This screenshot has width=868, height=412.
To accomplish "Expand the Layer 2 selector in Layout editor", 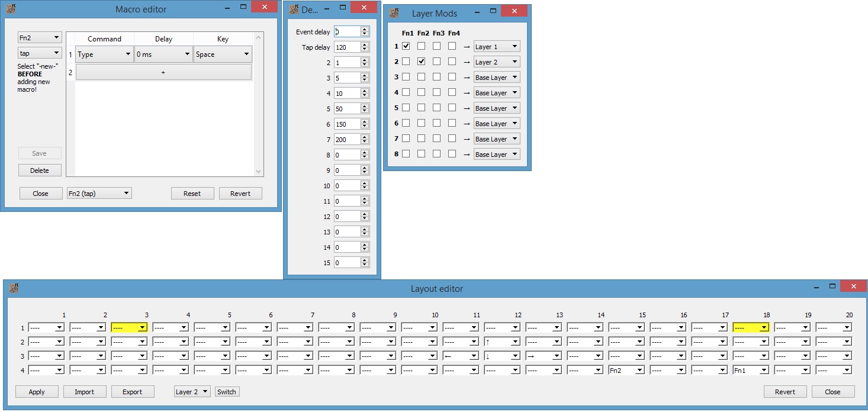I will click(x=192, y=392).
